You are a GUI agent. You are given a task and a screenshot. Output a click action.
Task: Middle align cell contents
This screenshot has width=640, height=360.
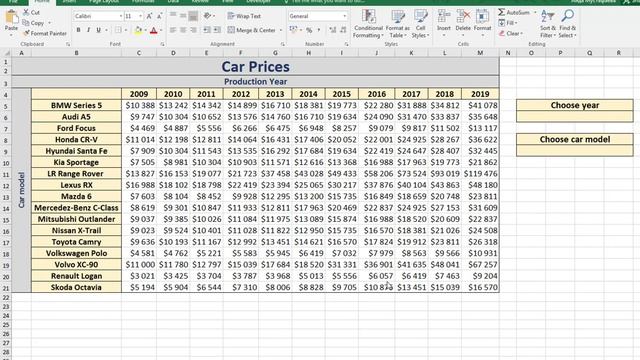[183, 16]
